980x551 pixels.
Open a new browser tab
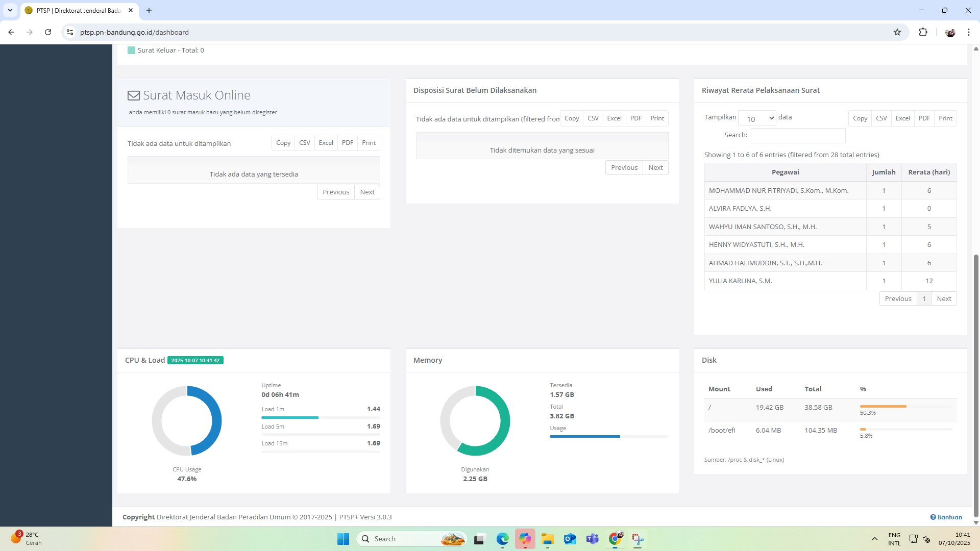click(149, 10)
